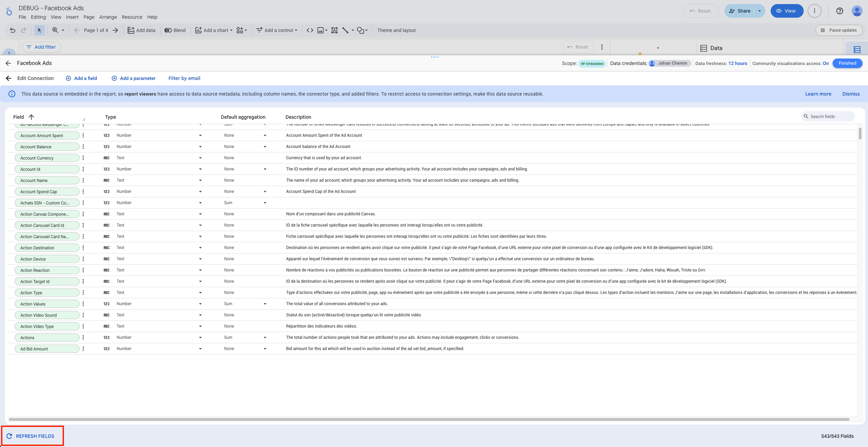Toggle Community visualisations access On
The height and width of the screenshot is (447, 868).
point(826,63)
